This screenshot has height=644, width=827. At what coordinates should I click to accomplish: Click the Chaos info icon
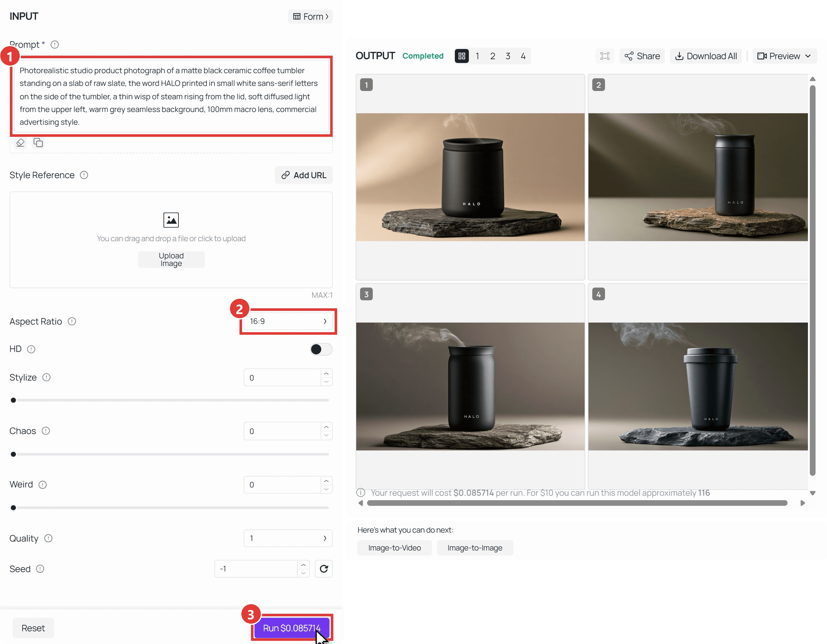tap(46, 431)
